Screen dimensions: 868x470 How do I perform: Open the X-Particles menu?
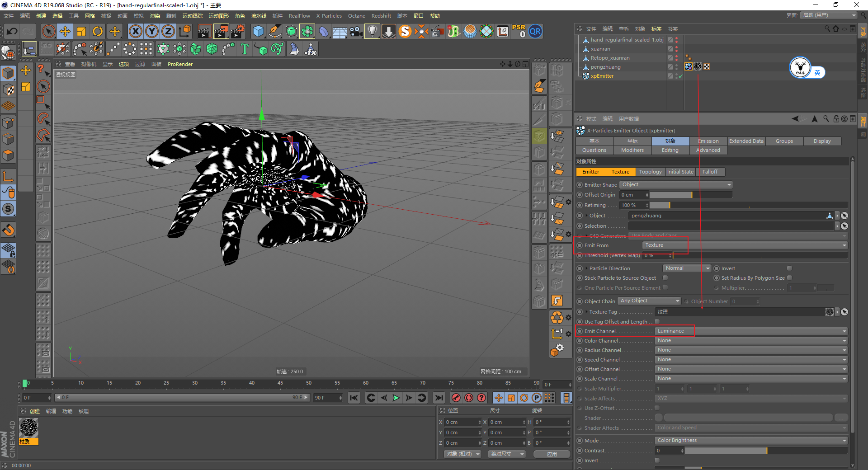click(329, 16)
